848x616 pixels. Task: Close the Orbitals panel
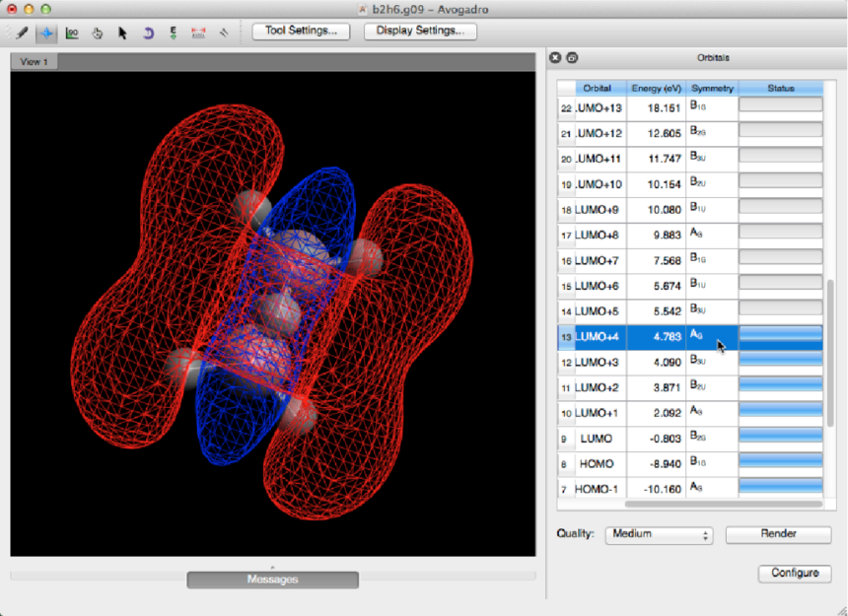[555, 58]
